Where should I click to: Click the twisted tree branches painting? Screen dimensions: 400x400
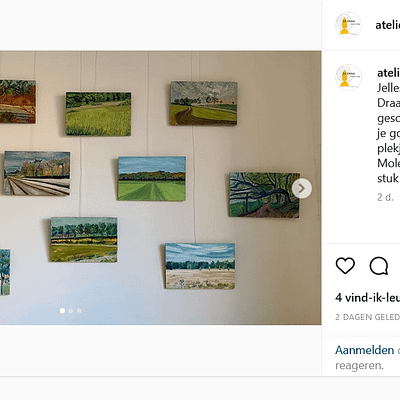point(264,195)
